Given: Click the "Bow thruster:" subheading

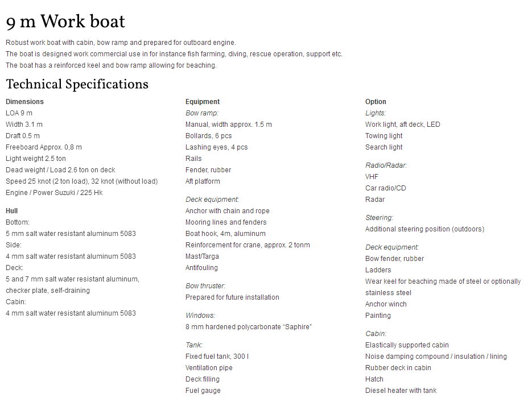Looking at the screenshot, I should [204, 286].
